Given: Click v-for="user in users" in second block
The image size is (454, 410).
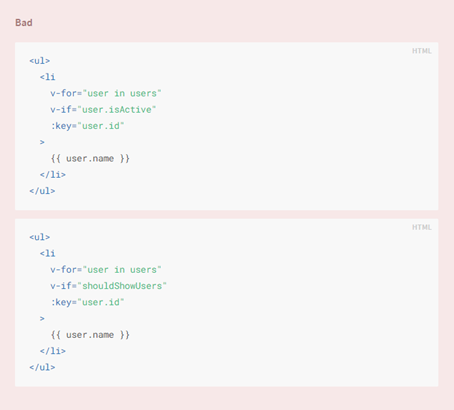Looking at the screenshot, I should click(x=106, y=270).
